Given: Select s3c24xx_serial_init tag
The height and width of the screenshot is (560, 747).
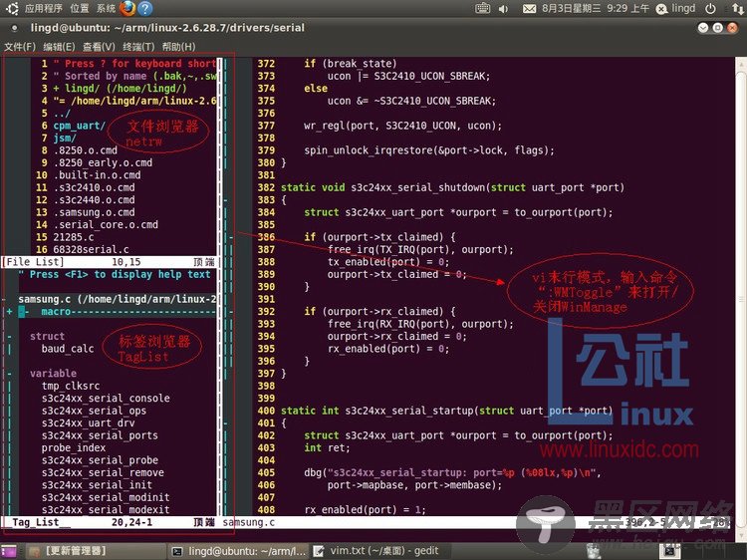Looking at the screenshot, I should 97,485.
